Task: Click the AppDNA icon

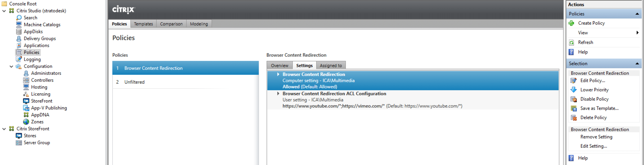Action: pyautogui.click(x=26, y=115)
